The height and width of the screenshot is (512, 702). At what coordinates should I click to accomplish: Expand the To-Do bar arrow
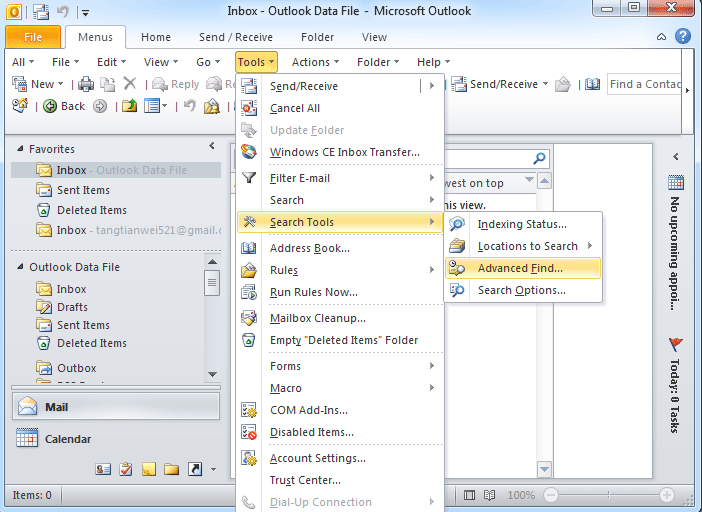[x=676, y=157]
